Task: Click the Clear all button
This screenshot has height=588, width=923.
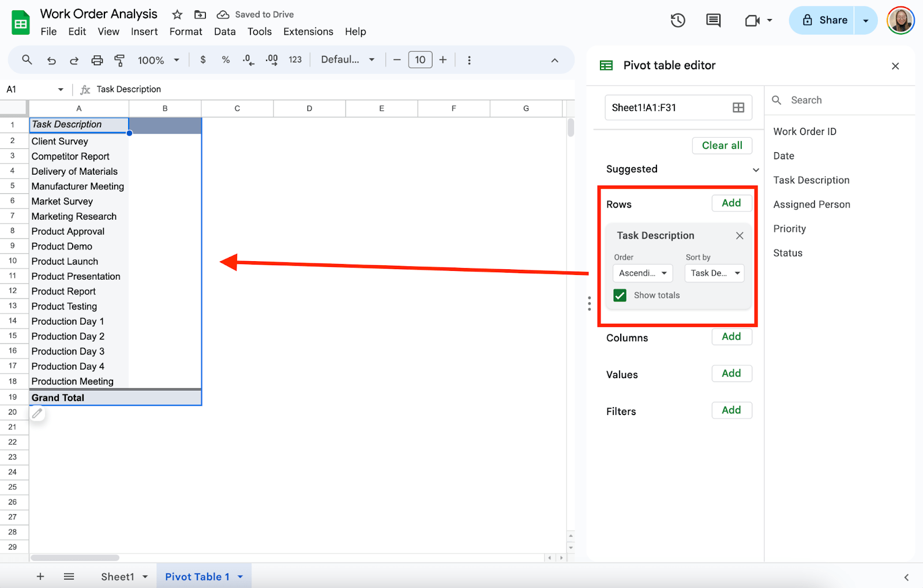Action: point(722,146)
